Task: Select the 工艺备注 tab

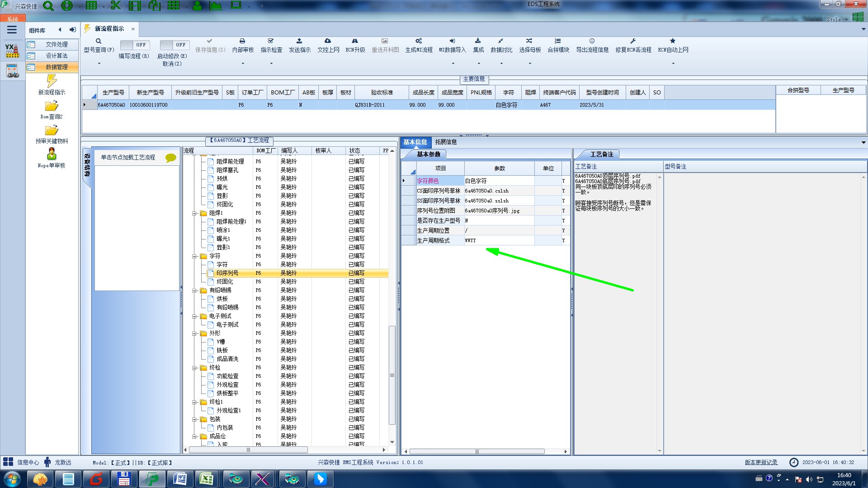Action: (x=601, y=154)
